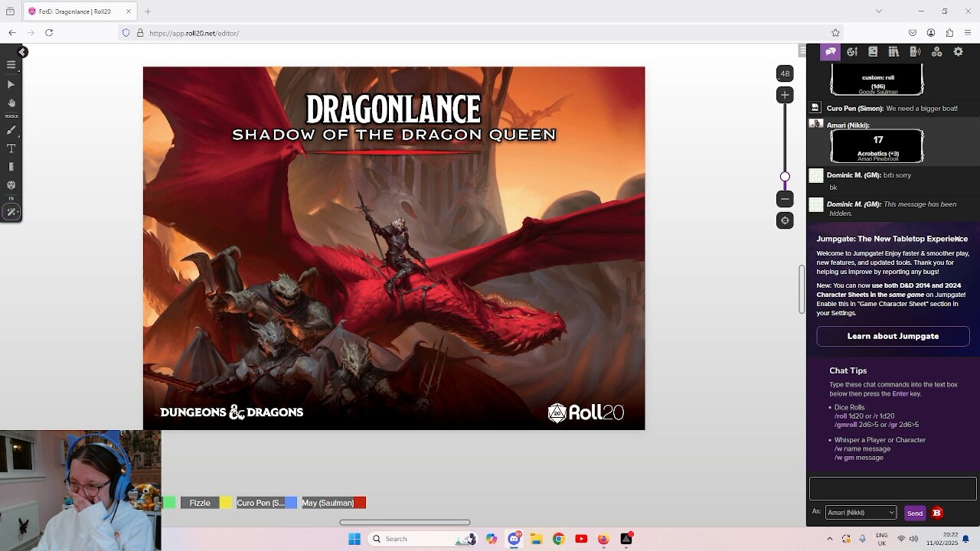
Task: Expand the list-all-tabs dropdown arrow
Action: pos(879,11)
